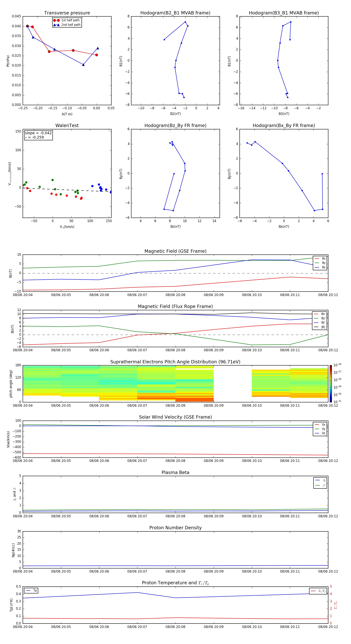351x644 pixels.
Task: Select the '2nd half path' legend entry
Action: [67, 25]
